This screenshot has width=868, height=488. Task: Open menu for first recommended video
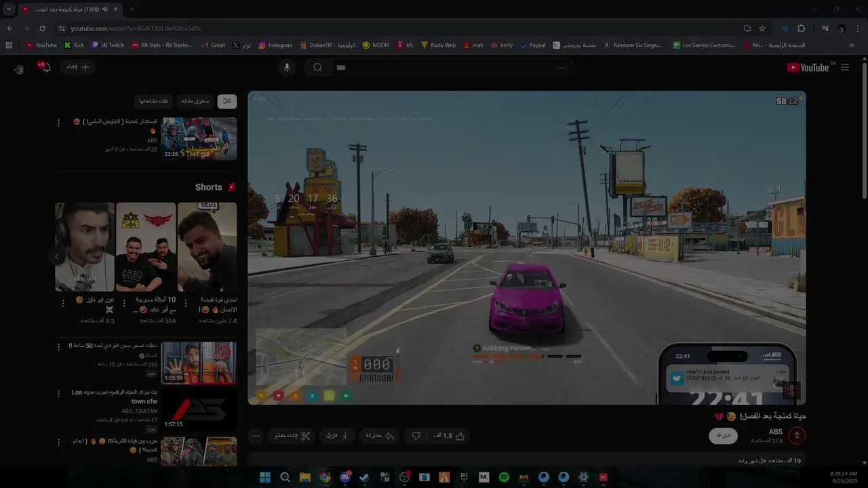coord(58,123)
